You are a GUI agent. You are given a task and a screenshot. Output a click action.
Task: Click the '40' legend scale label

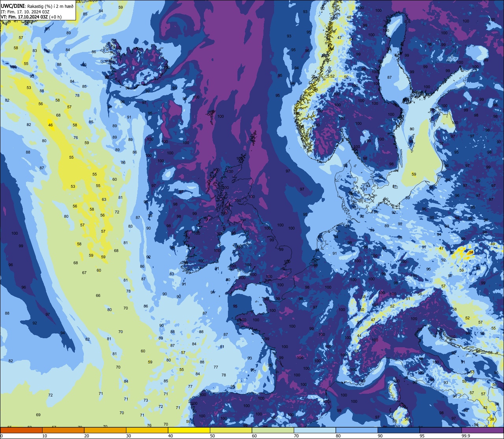170,436
